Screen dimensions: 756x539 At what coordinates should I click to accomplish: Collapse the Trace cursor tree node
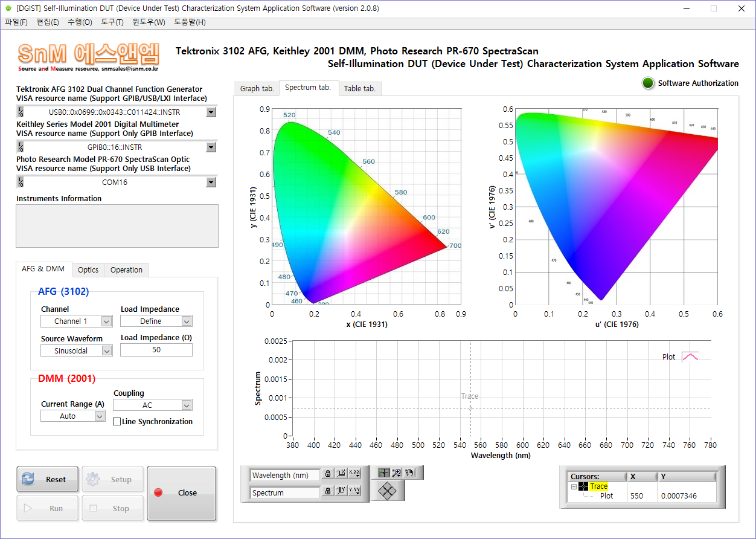574,486
